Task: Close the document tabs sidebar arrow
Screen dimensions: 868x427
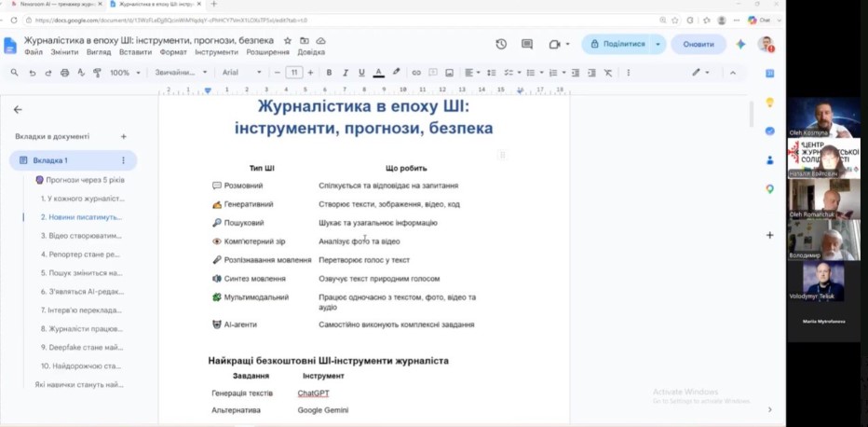Action: (18, 110)
